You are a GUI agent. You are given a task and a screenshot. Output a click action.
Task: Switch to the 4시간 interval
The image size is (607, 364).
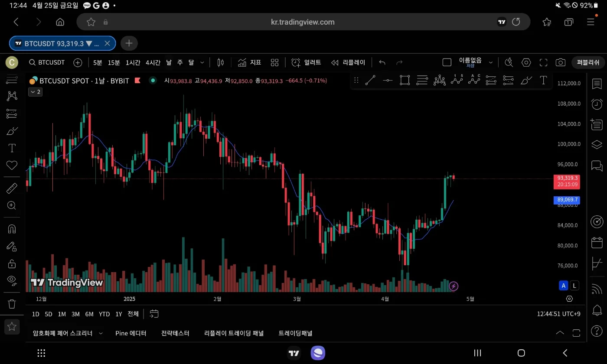point(153,62)
